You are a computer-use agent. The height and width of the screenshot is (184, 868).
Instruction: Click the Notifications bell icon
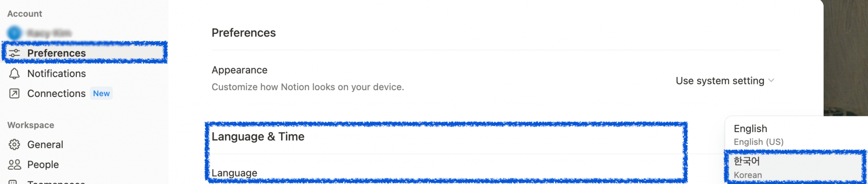(x=14, y=74)
